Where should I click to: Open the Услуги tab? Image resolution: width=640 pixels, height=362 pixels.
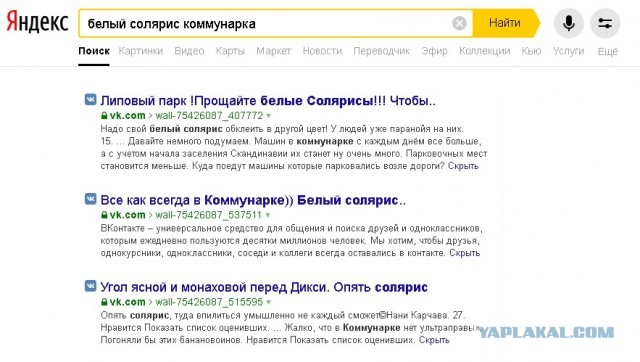click(x=569, y=51)
